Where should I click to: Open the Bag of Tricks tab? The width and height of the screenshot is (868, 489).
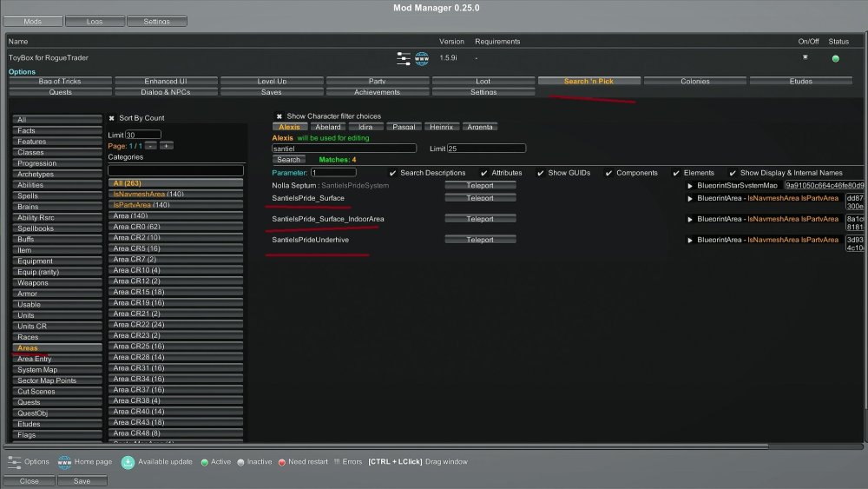coord(60,81)
